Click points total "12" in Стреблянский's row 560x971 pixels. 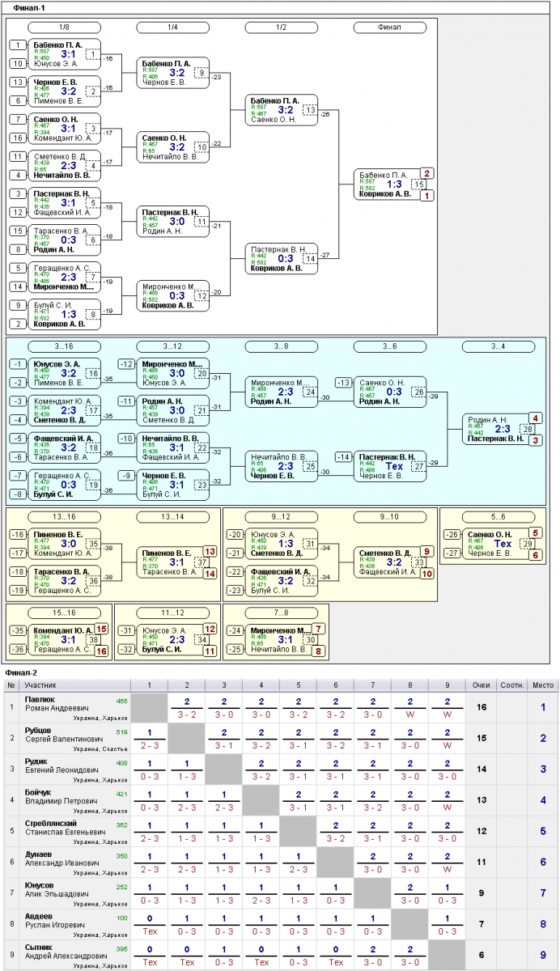click(x=482, y=830)
